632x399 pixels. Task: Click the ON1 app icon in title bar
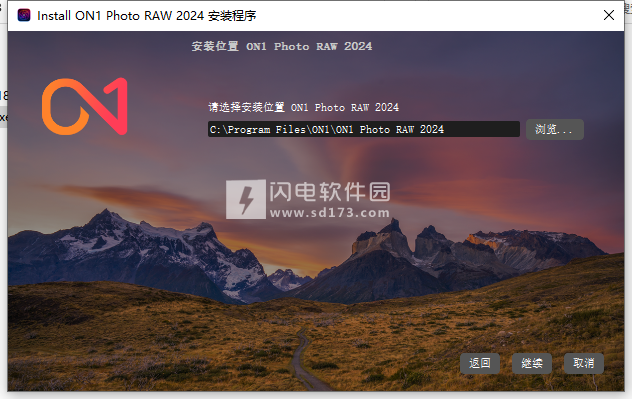click(24, 15)
